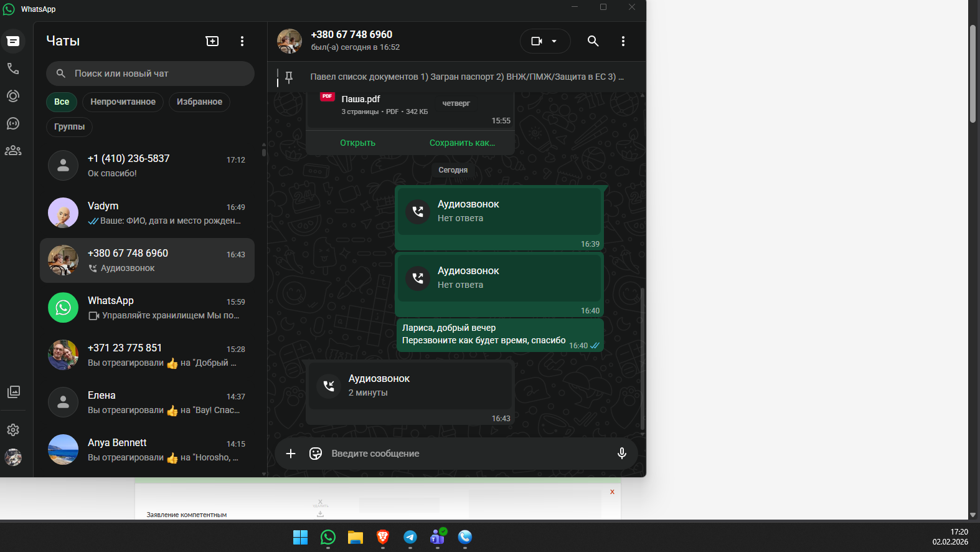Click the taskbar clock and date
Screen dimensions: 980x552
click(x=951, y=537)
